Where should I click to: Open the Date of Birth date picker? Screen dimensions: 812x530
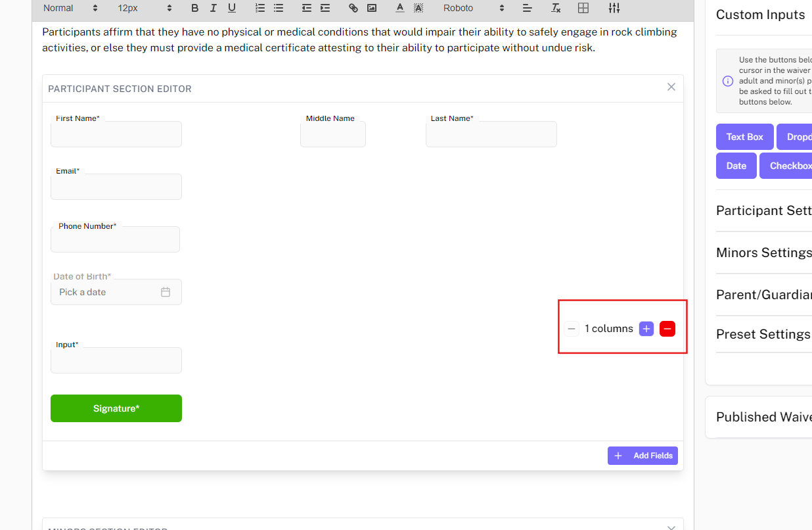tap(116, 292)
